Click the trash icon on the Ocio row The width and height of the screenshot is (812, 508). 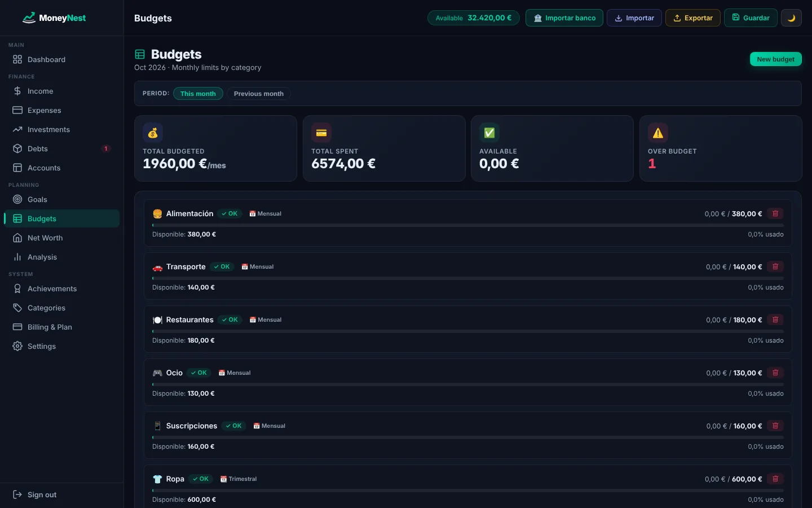pos(775,373)
